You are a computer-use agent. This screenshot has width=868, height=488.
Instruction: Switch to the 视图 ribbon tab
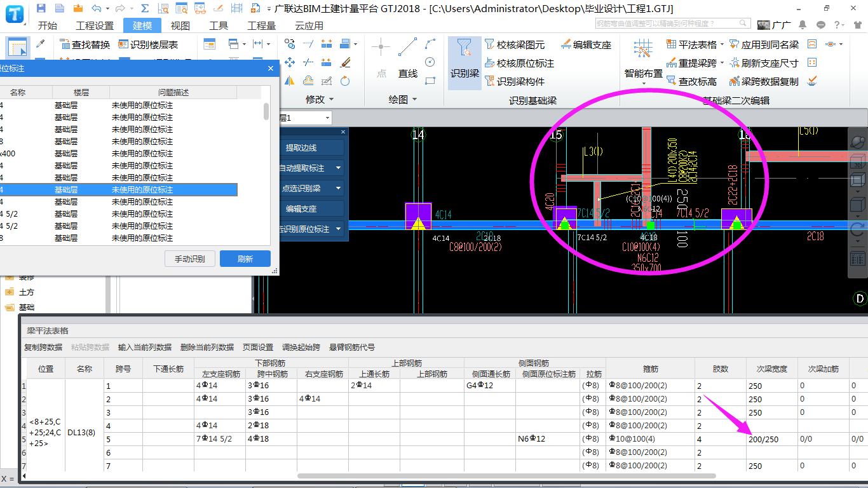point(180,25)
